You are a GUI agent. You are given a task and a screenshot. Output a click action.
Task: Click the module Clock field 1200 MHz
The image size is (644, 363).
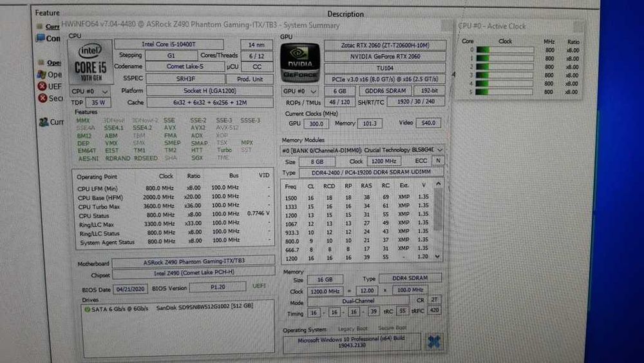(384, 161)
